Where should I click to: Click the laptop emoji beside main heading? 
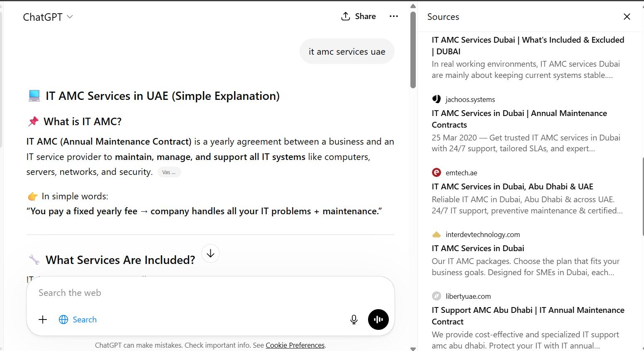[x=34, y=96]
